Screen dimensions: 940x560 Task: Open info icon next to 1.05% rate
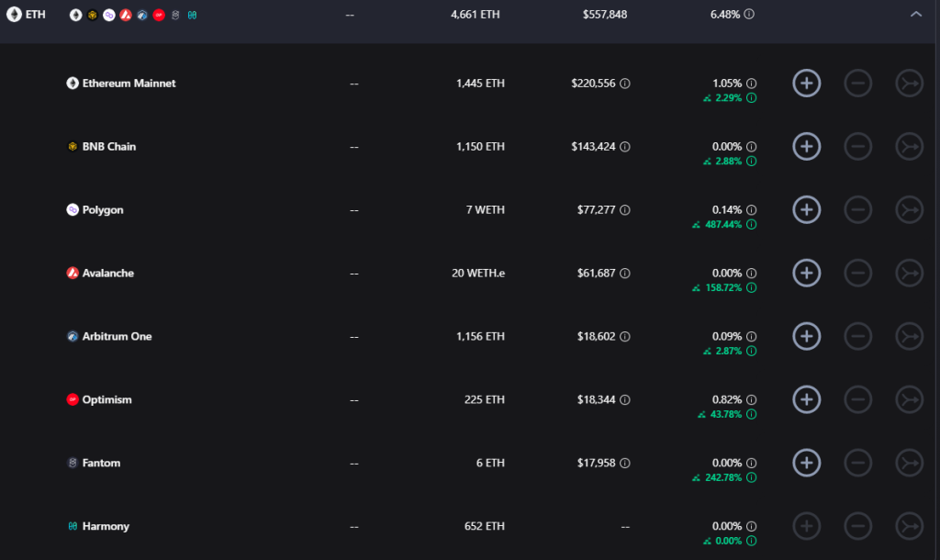click(751, 84)
